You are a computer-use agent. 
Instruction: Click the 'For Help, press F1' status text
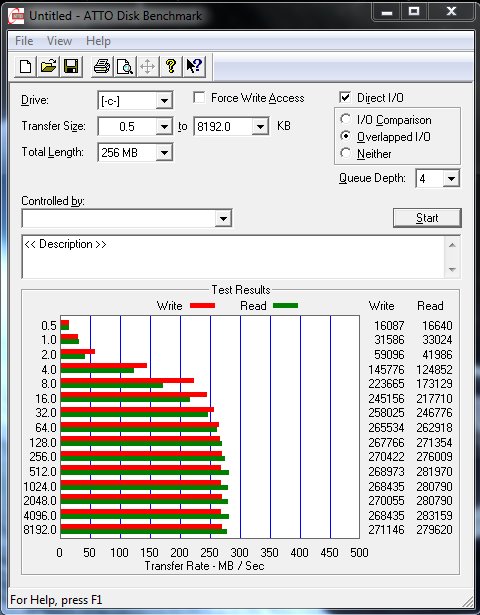tap(56, 600)
